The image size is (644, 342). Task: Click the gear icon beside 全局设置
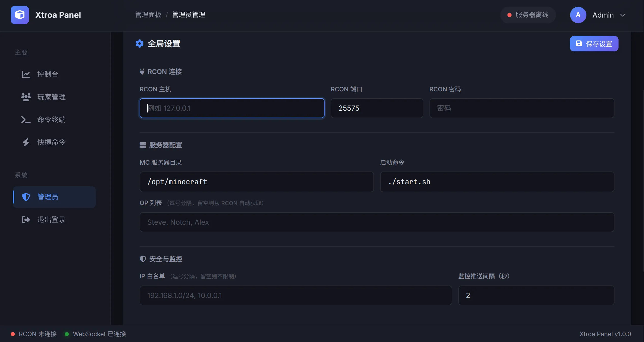(140, 44)
